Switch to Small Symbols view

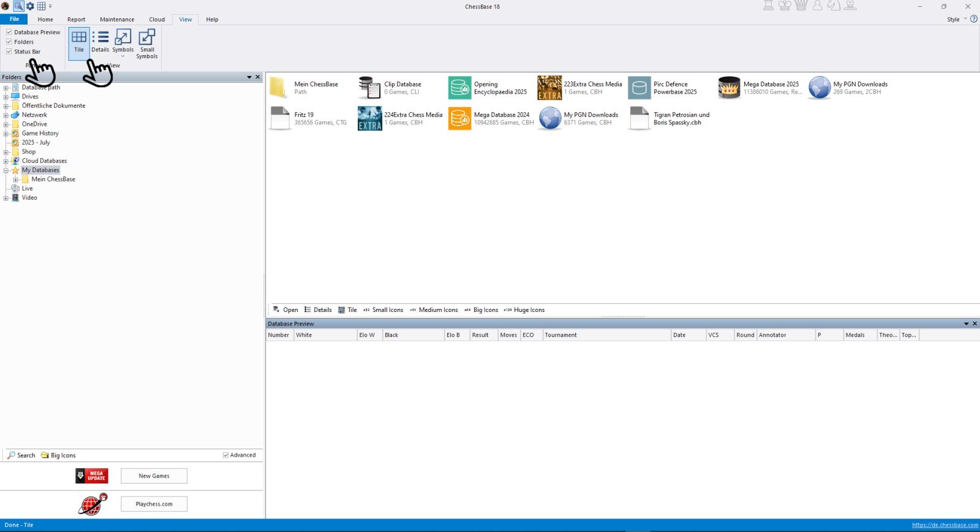pyautogui.click(x=147, y=44)
